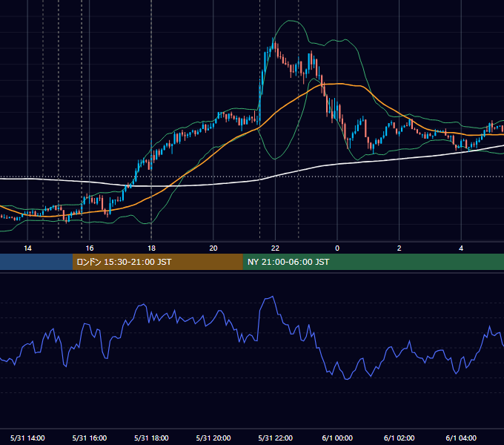The image size is (504, 445).
Task: Click the hour label 2 on price chart axis
Action: point(399,248)
